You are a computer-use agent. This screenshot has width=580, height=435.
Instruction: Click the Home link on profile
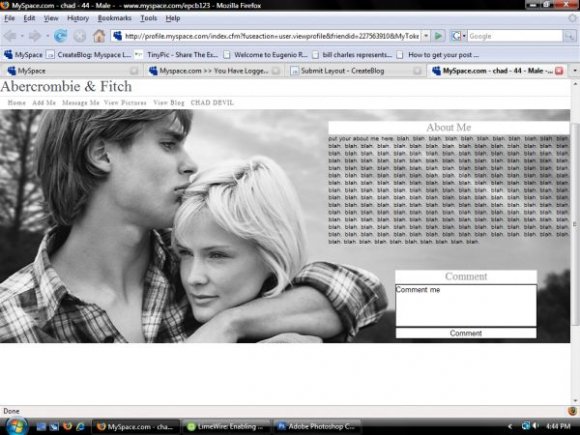coord(17,103)
